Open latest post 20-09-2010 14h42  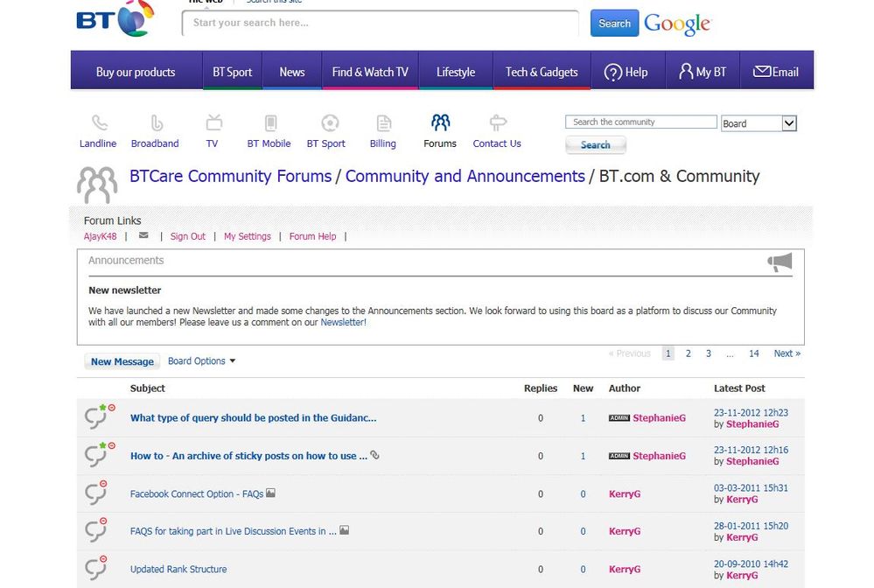coord(751,563)
